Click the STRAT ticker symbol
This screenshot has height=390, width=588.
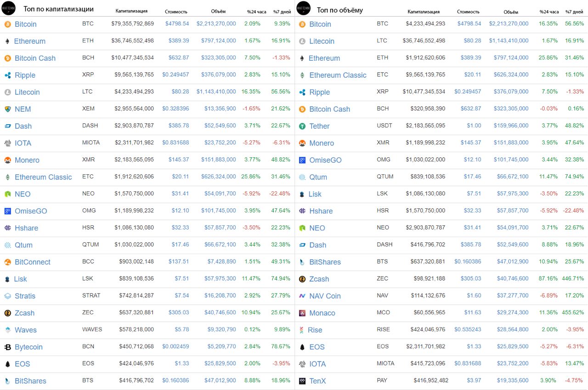(x=91, y=296)
